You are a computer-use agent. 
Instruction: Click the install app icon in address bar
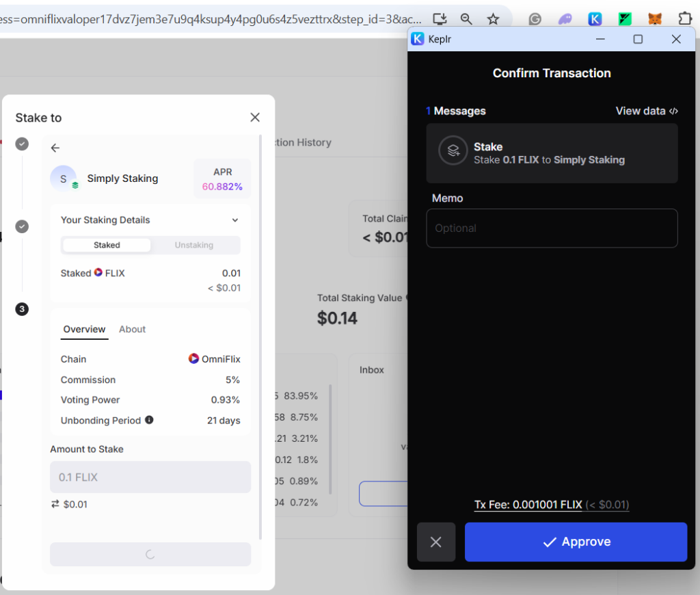[440, 19]
